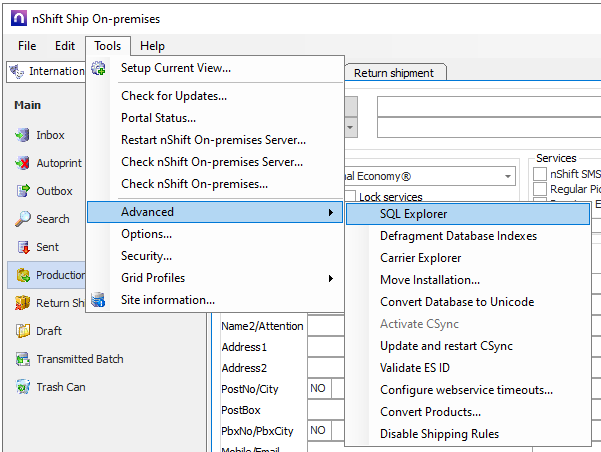Screen dimensions: 601x452
Task: Click the Setup Current View gear icon
Action: point(98,68)
